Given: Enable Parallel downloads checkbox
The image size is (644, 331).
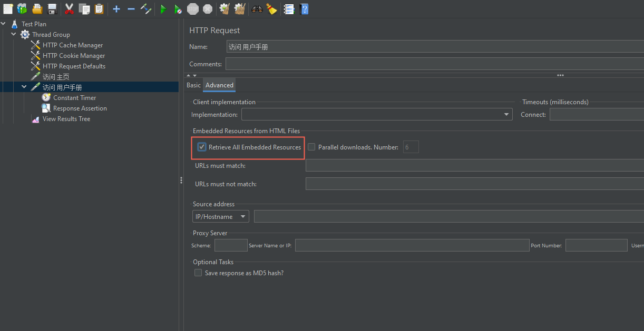Looking at the screenshot, I should point(311,147).
